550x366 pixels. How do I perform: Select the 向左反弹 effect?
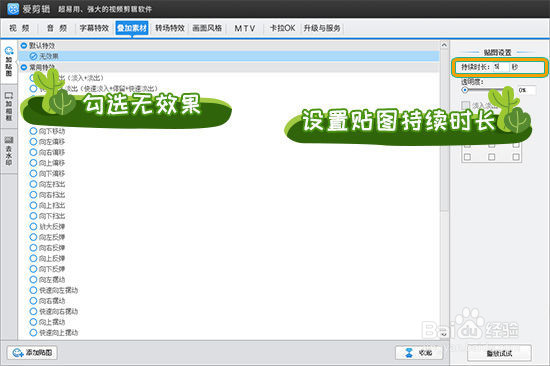pyautogui.click(x=47, y=237)
